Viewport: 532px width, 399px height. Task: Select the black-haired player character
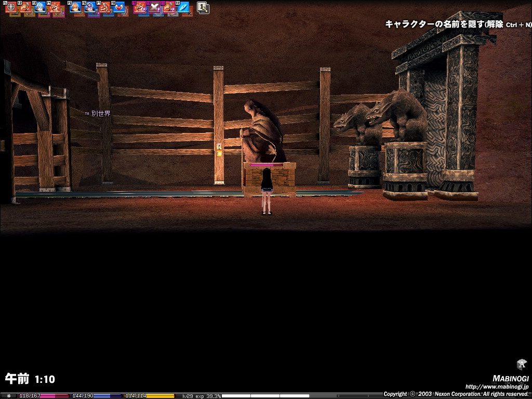click(x=267, y=191)
